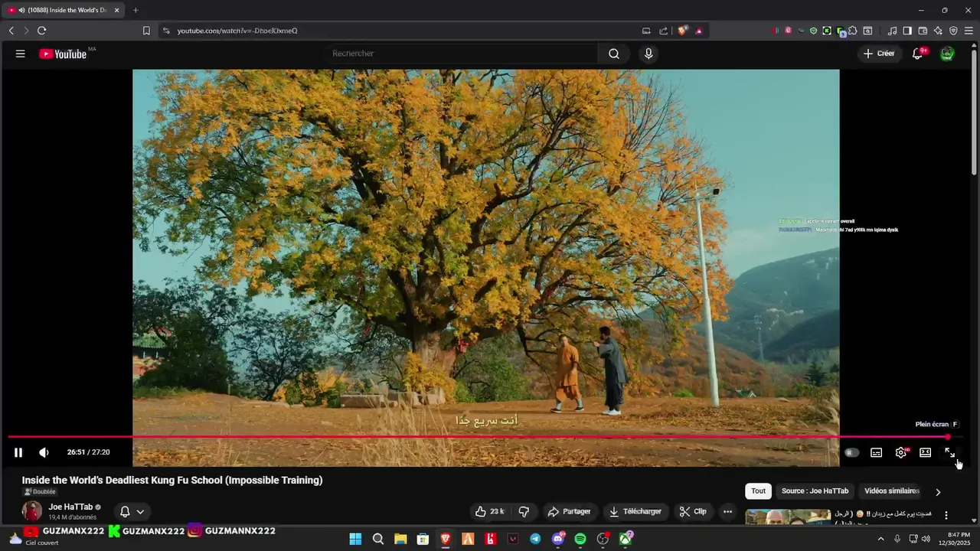Show hidden system tray icons
Viewport: 980px width, 551px height.
(880, 539)
